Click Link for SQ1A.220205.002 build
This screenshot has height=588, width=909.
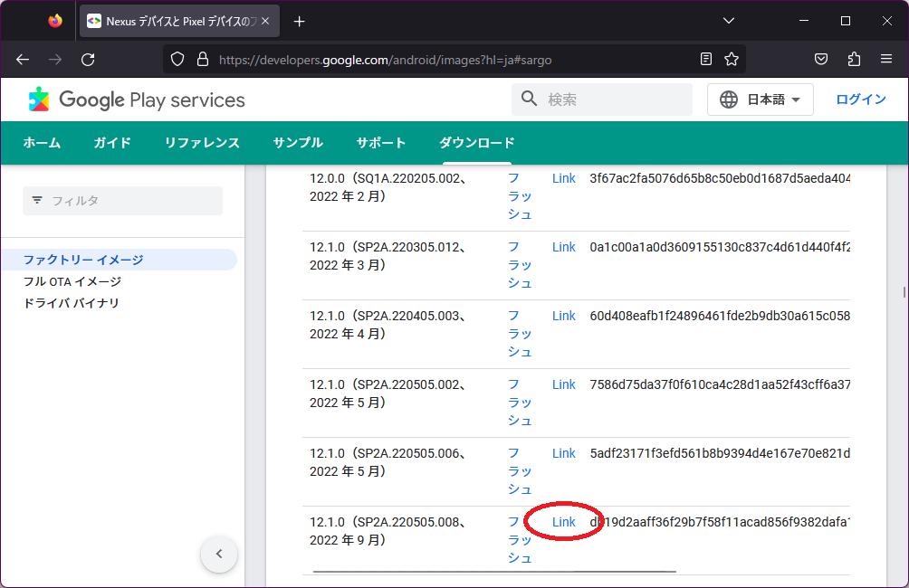pyautogui.click(x=563, y=178)
